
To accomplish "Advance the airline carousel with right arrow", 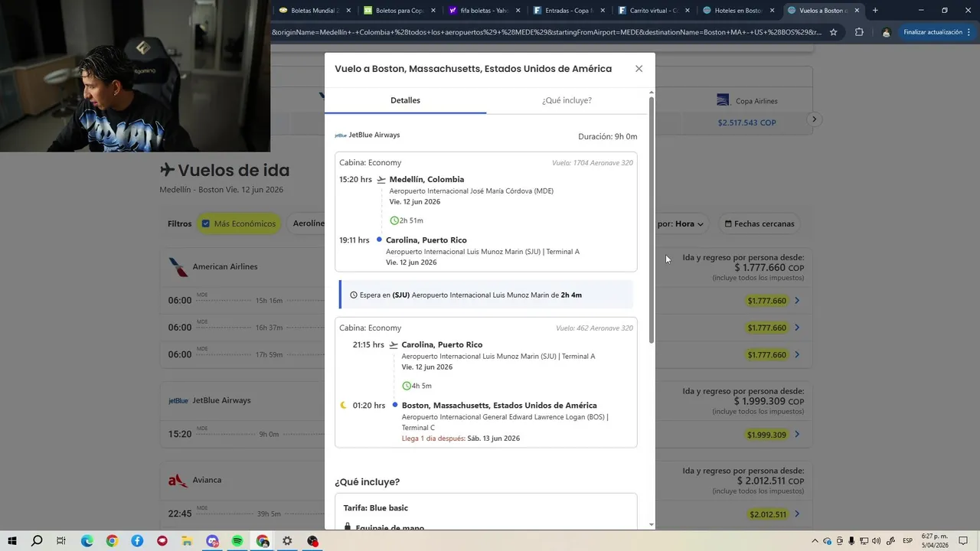I will (x=815, y=119).
